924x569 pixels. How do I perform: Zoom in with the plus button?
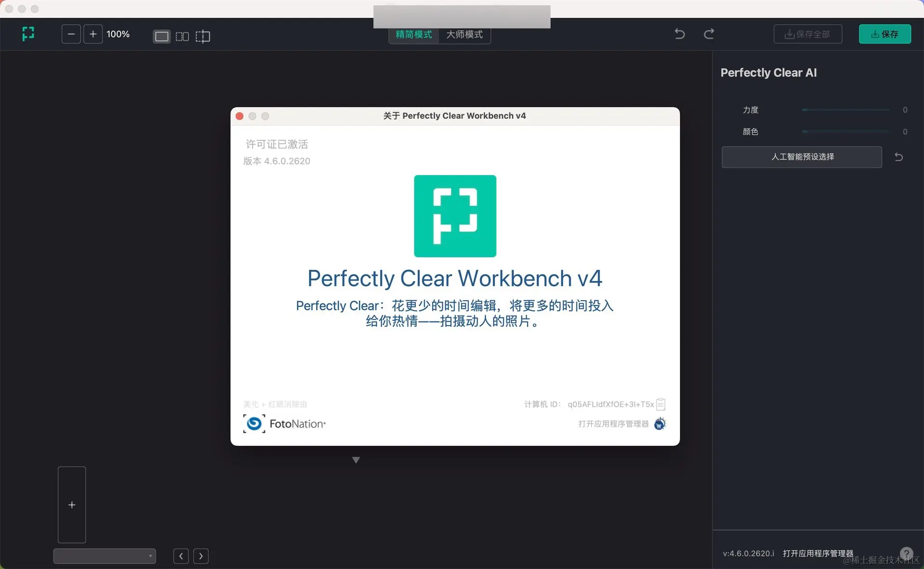pyautogui.click(x=93, y=34)
